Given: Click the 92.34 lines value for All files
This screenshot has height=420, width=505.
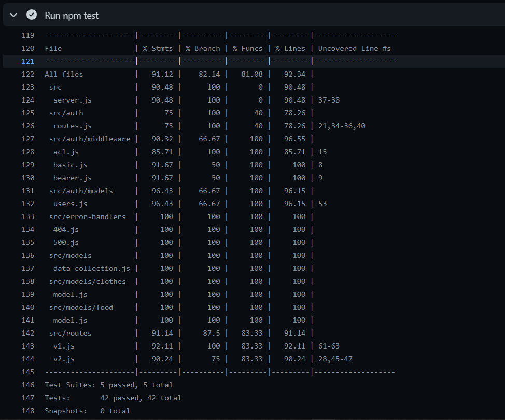Looking at the screenshot, I should tap(294, 74).
